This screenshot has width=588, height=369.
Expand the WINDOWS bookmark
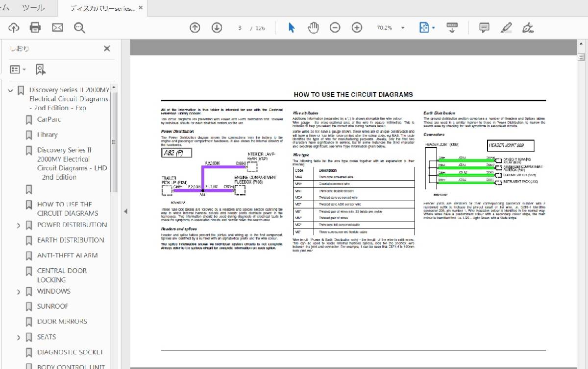[x=19, y=292]
